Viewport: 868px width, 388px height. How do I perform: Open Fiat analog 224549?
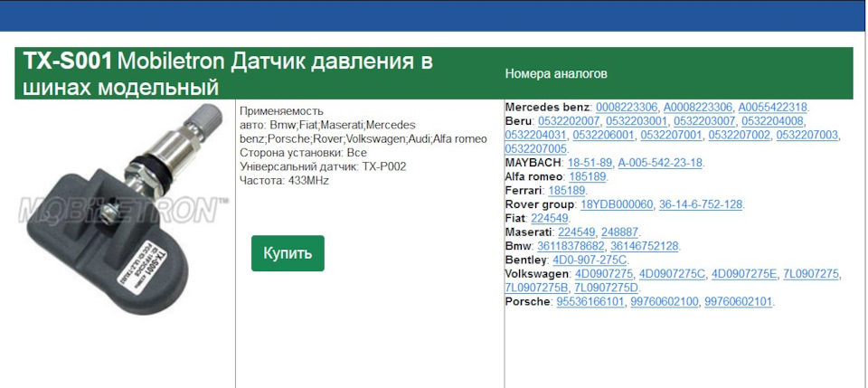point(550,219)
